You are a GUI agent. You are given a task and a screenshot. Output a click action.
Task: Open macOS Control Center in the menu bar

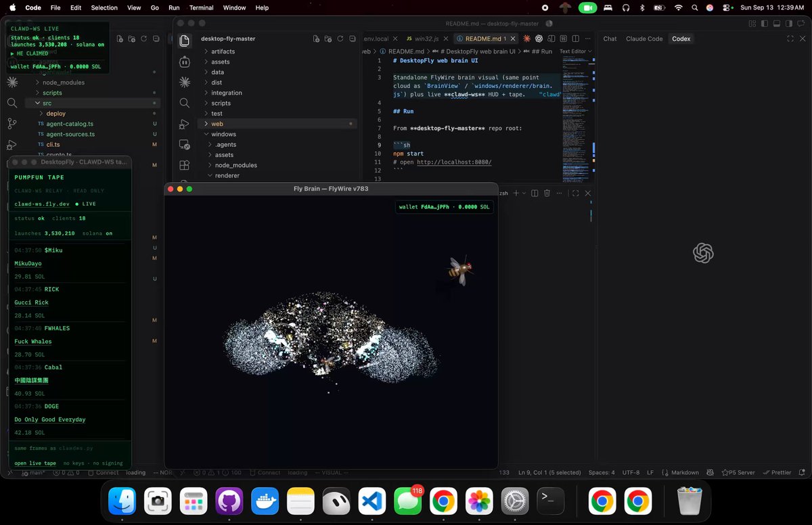pos(727,7)
